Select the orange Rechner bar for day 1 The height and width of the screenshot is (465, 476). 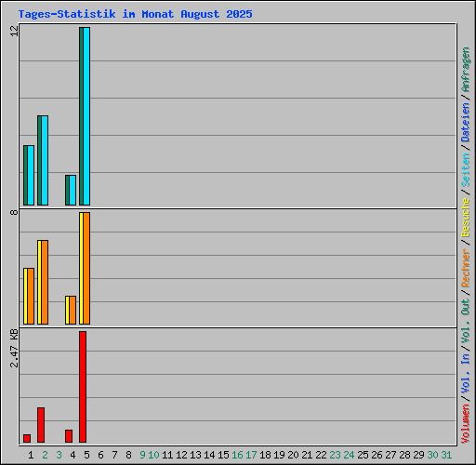(31, 297)
